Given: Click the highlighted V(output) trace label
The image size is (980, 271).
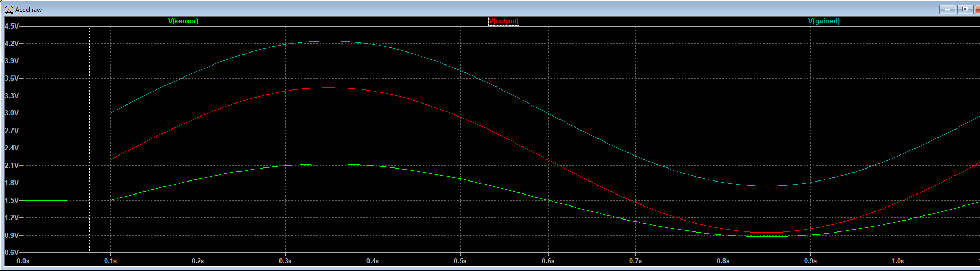Looking at the screenshot, I should coord(503,21).
